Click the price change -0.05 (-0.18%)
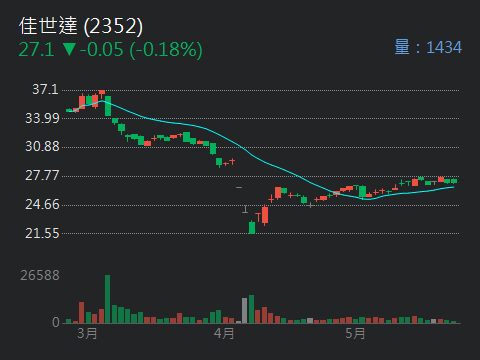 [141, 50]
